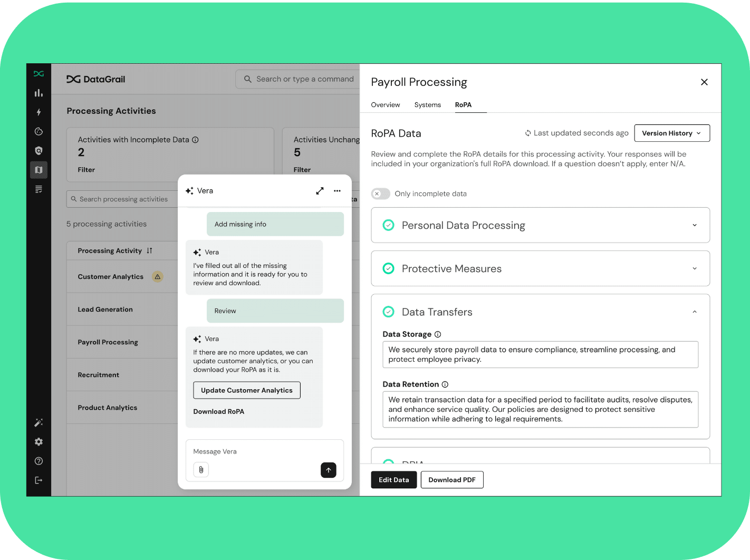Click the Download PDF button

(451, 480)
